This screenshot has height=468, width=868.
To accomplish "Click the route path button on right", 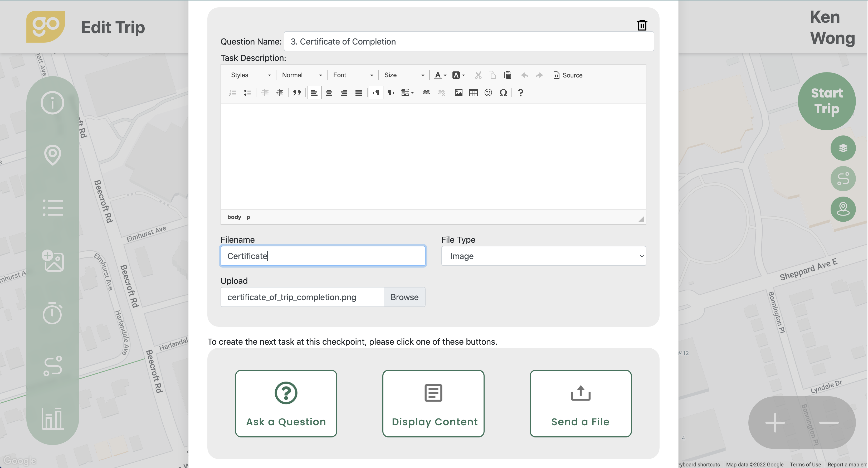I will (x=843, y=179).
